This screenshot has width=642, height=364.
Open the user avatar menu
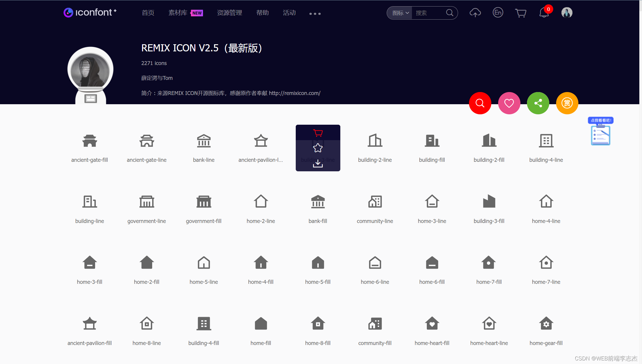click(567, 12)
